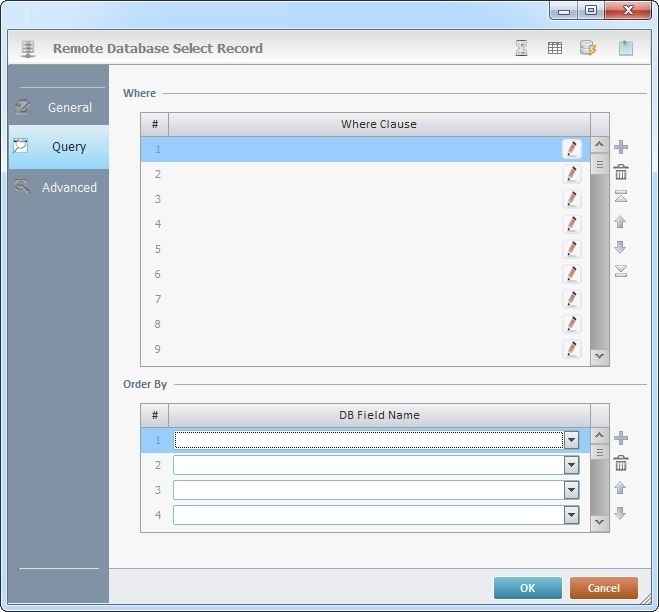659x612 pixels.
Task: Add a new Where clause row
Action: coord(621,148)
